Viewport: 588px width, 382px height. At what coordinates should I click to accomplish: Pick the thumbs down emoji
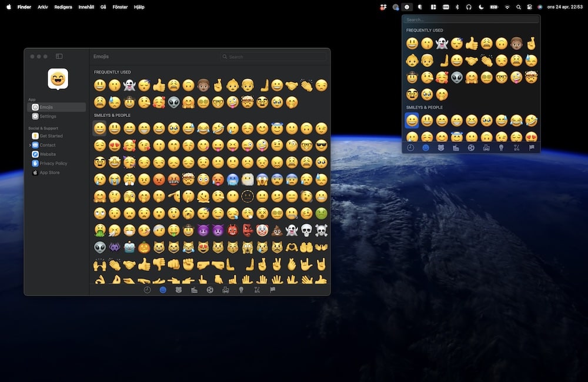pyautogui.click(x=159, y=264)
